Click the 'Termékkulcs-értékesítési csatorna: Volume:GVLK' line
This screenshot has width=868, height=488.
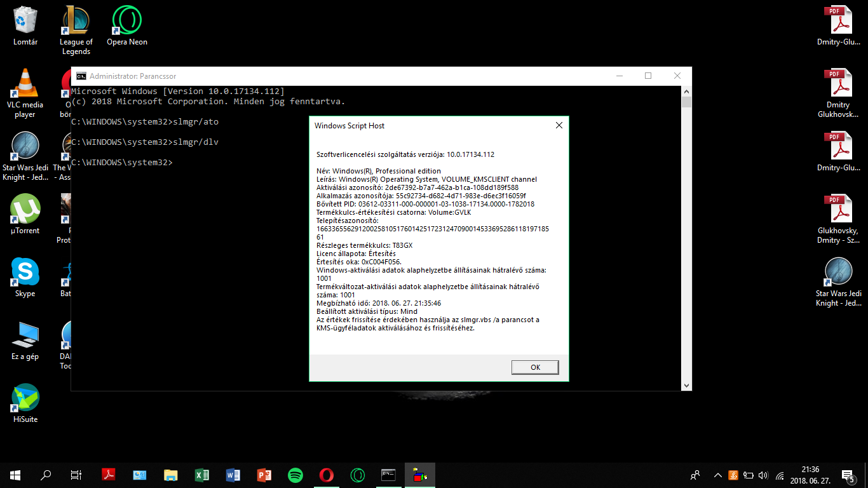coord(393,212)
